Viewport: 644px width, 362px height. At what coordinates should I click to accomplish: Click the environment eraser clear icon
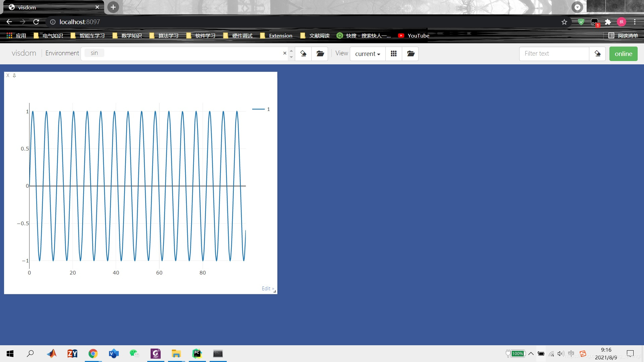coord(303,54)
